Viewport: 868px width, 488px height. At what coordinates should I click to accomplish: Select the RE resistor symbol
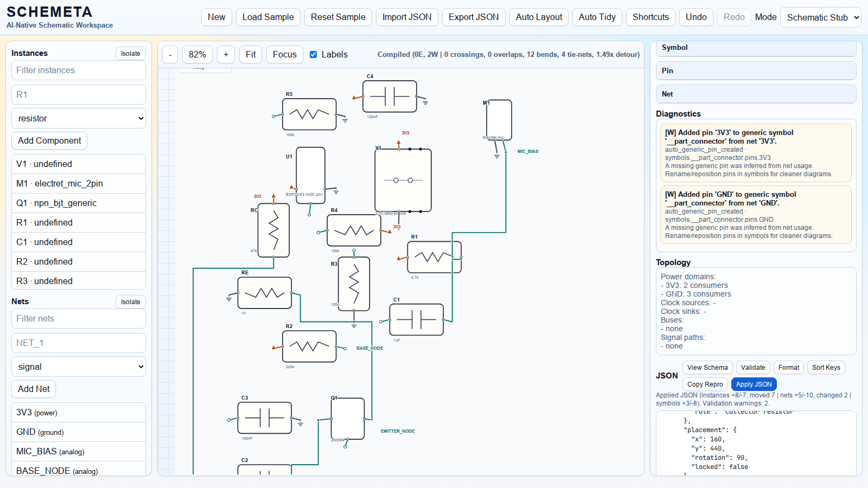coord(265,293)
